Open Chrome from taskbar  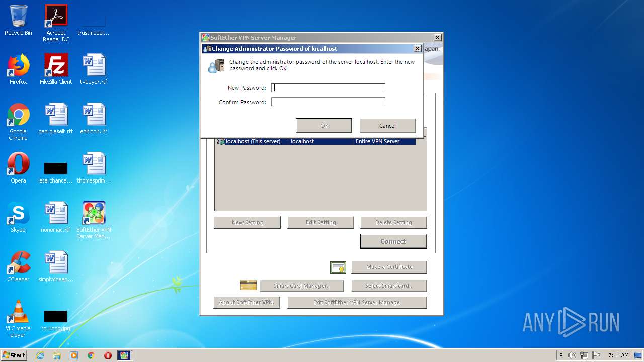click(x=91, y=355)
